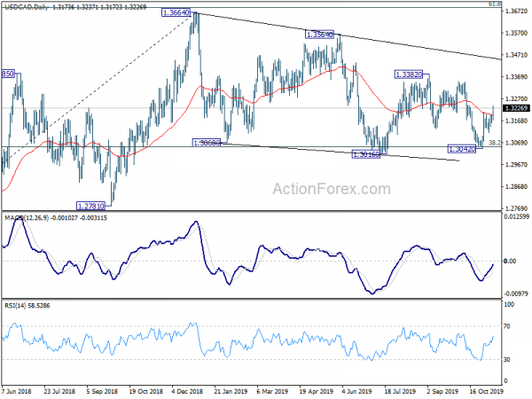Click the 1.30420 low price label
The height and width of the screenshot is (399, 532).
click(x=462, y=149)
